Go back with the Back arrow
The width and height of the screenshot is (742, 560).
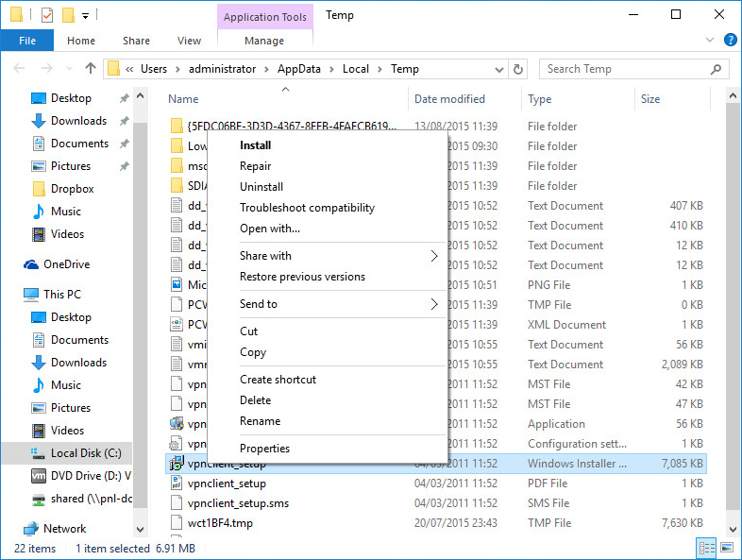coord(19,69)
